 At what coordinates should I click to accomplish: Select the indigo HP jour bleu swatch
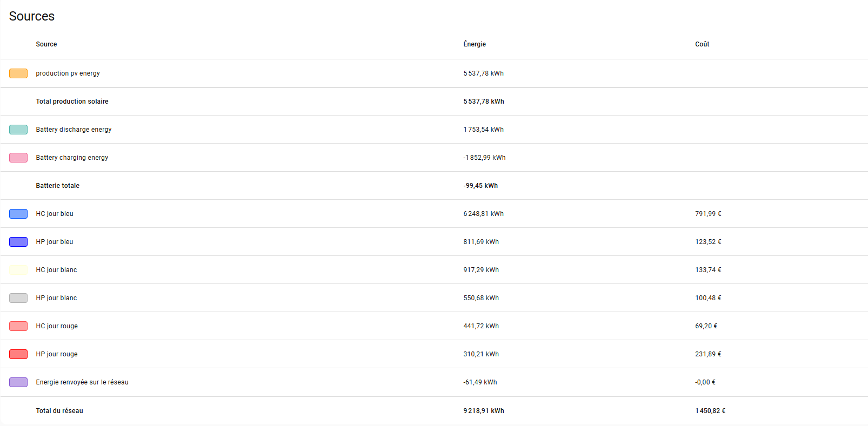pos(18,242)
